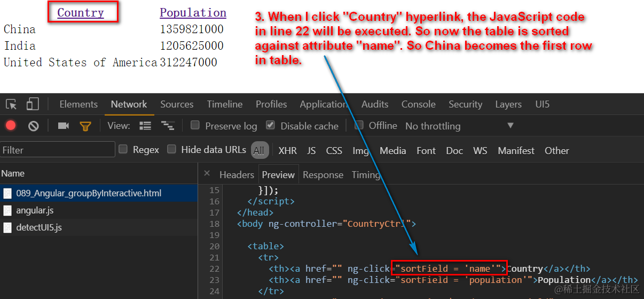Filter requests by JS type
Image resolution: width=644 pixels, height=299 pixels.
click(x=311, y=151)
